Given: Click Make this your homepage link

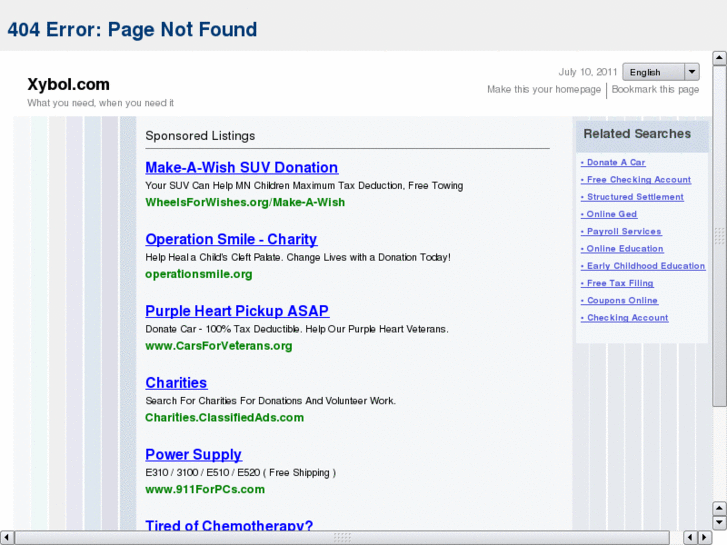Looking at the screenshot, I should click(544, 89).
